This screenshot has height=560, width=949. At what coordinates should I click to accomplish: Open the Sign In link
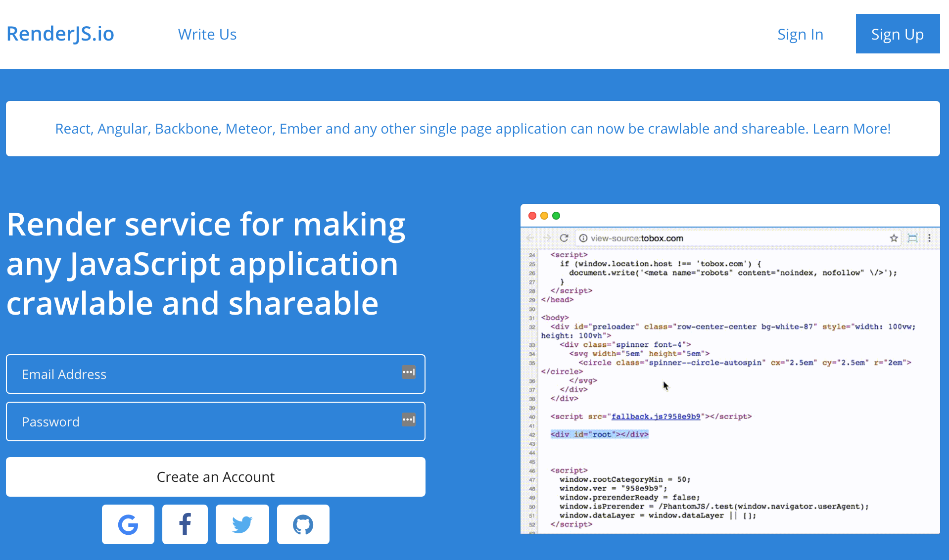click(800, 34)
